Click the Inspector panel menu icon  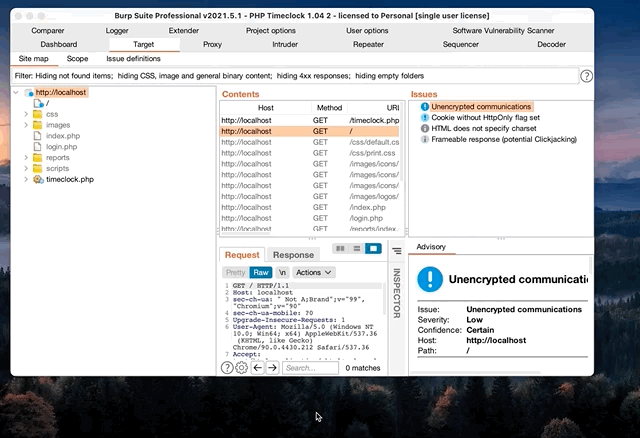396,251
